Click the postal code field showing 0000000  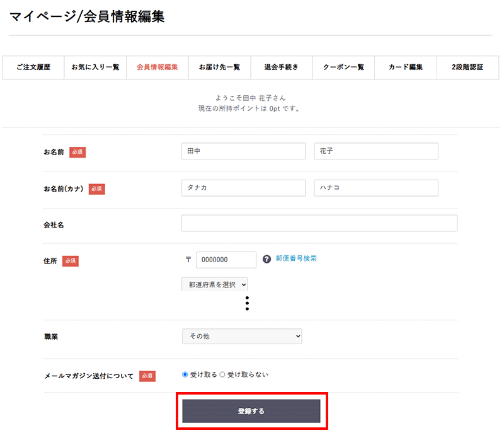pos(226,260)
